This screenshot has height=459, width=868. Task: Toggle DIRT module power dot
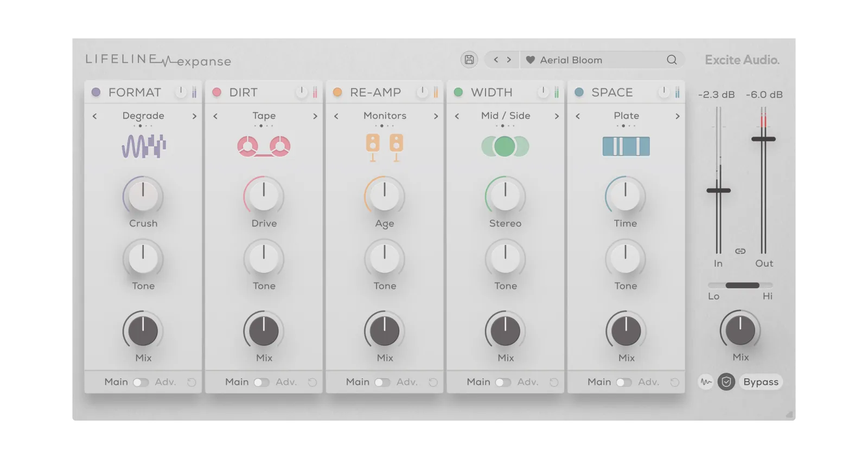216,92
